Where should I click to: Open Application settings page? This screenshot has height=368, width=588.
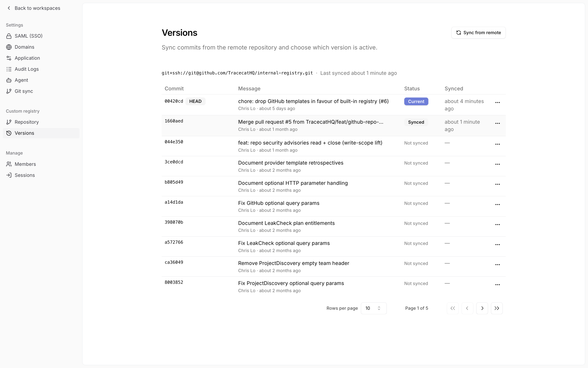click(x=41, y=58)
